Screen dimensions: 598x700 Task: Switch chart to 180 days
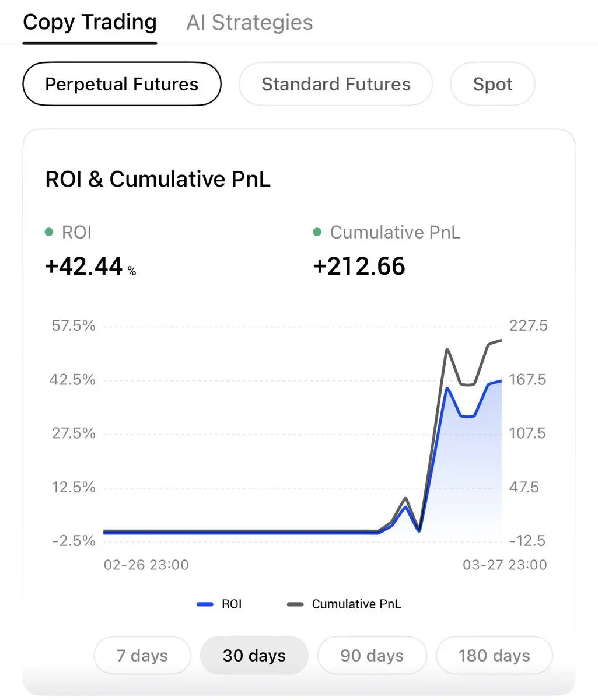tap(494, 655)
